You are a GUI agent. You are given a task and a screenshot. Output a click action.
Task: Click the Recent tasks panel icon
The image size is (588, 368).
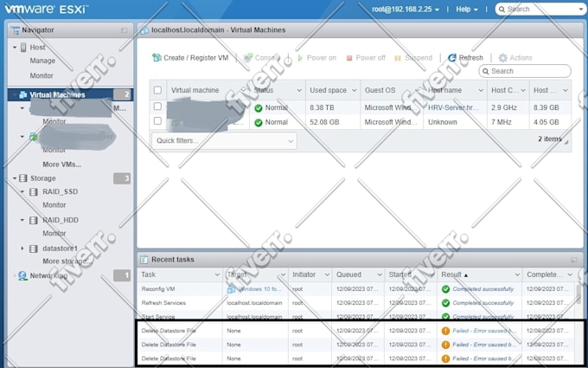(144, 259)
